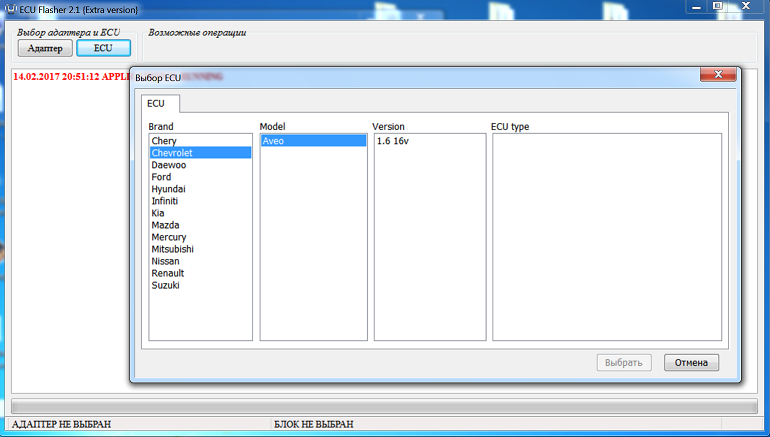Select Chery in Brand list
This screenshot has height=437, width=770.
coord(200,141)
